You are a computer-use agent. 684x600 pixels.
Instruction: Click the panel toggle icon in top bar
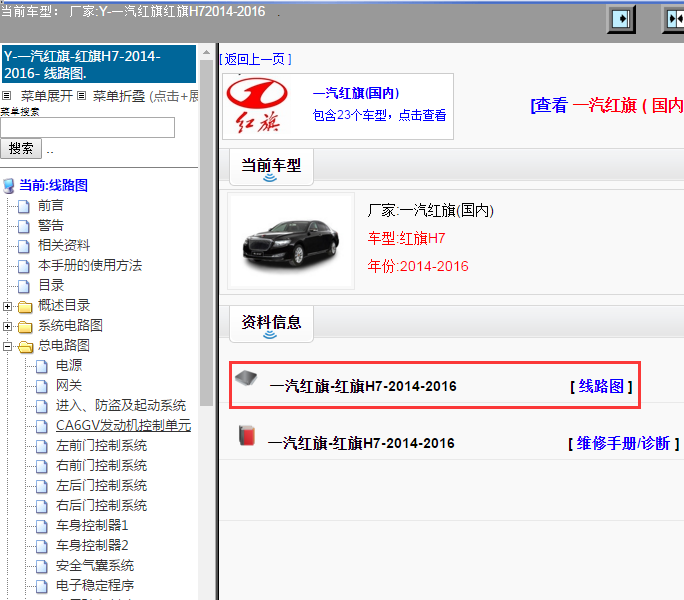click(621, 19)
